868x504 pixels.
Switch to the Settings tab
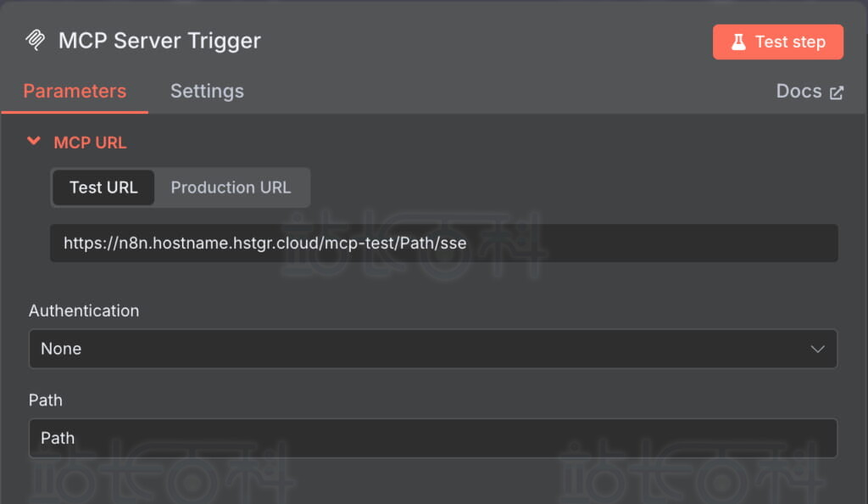point(207,92)
